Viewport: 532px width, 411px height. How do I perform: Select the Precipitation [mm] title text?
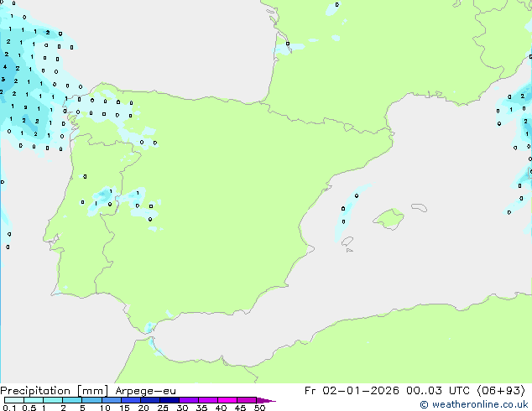[50, 390]
